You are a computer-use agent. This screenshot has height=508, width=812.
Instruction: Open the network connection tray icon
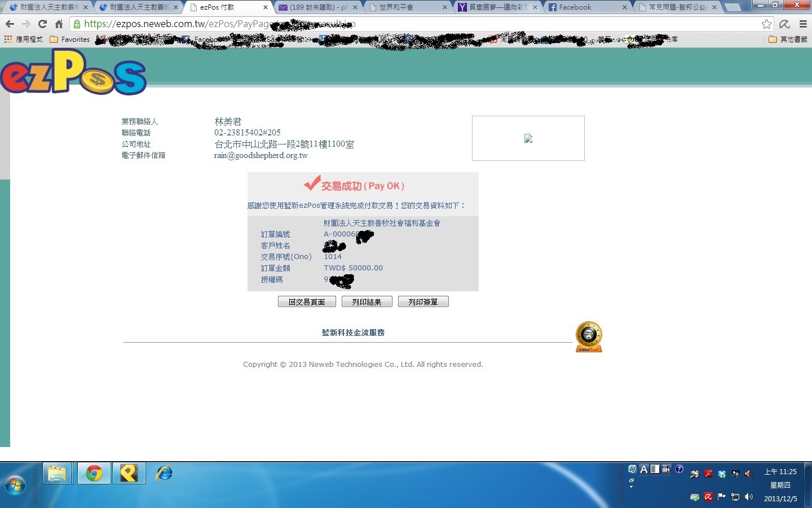pyautogui.click(x=735, y=497)
